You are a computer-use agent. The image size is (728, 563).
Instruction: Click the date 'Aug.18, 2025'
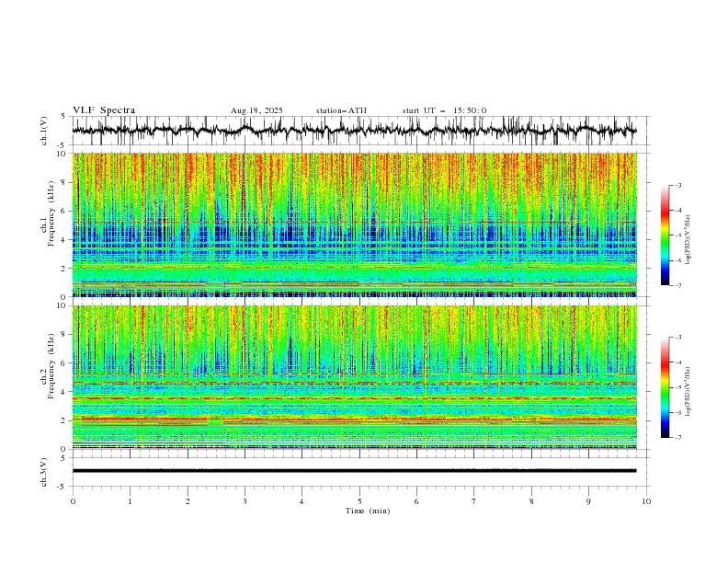pyautogui.click(x=256, y=110)
